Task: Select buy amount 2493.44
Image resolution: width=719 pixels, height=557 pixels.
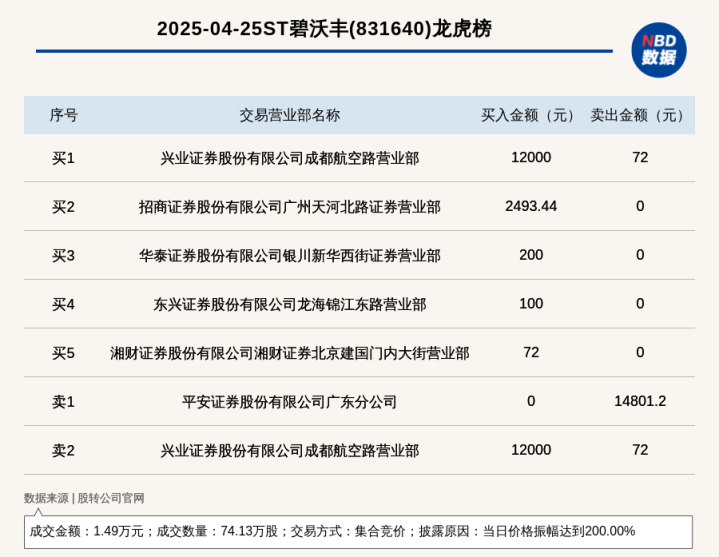Action: [x=531, y=206]
